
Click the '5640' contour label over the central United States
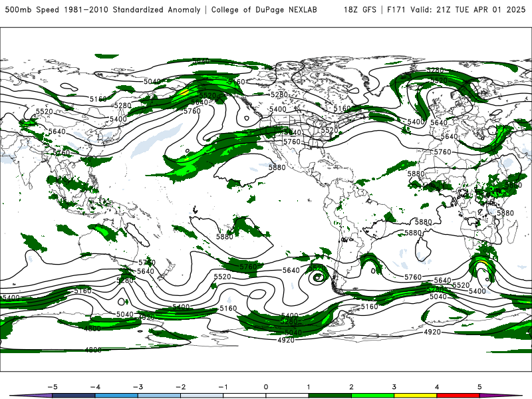(292, 132)
